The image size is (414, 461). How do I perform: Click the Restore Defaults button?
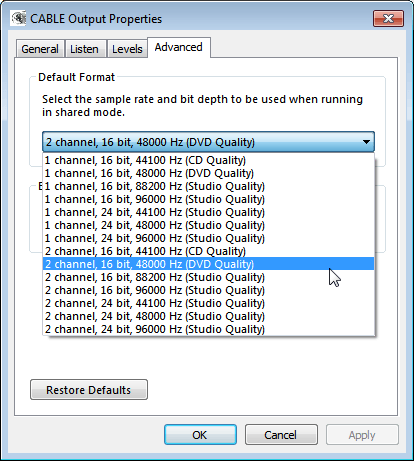tap(89, 390)
